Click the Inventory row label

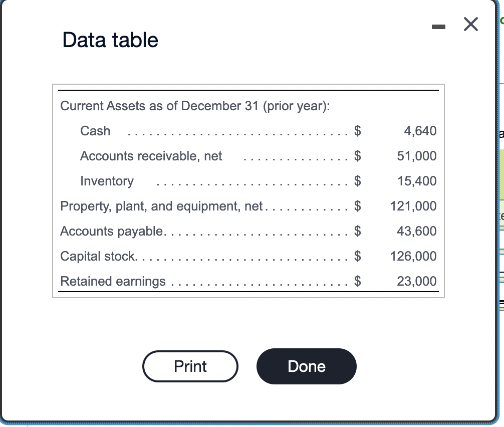click(107, 181)
